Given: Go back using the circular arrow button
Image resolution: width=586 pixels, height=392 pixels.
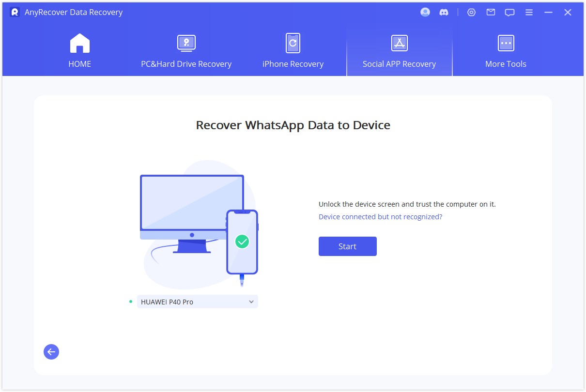Looking at the screenshot, I should tap(51, 352).
